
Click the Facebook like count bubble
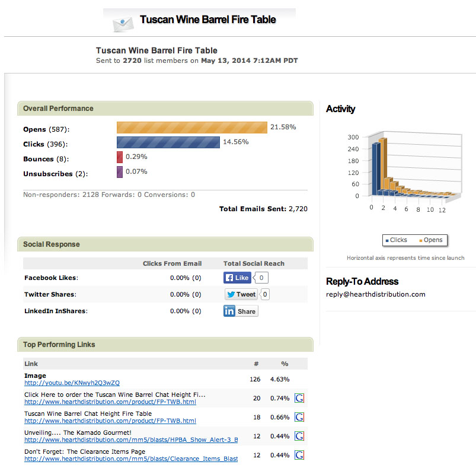point(261,278)
